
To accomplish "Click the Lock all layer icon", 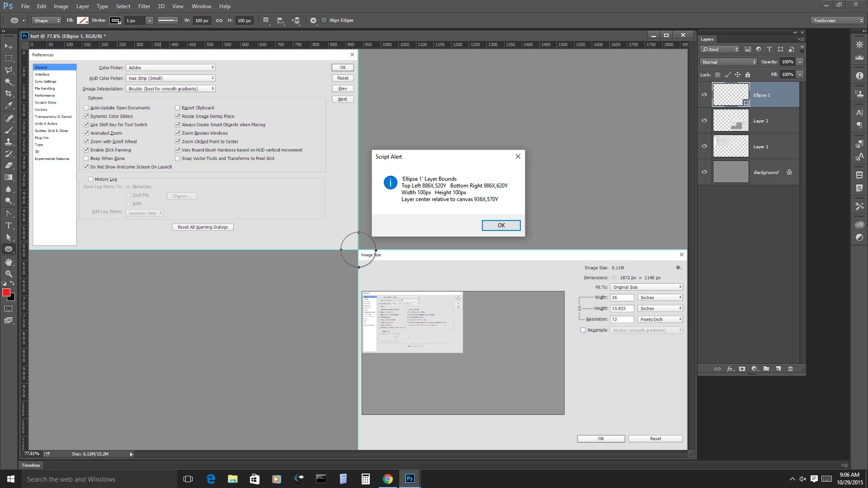I will [748, 75].
